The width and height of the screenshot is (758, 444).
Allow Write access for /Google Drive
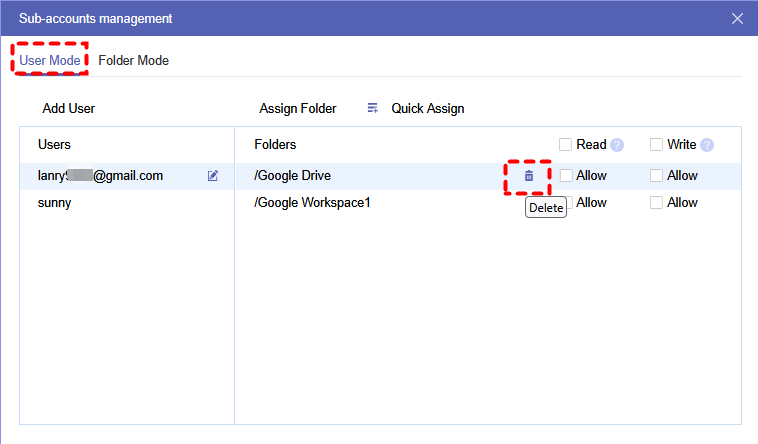click(656, 176)
